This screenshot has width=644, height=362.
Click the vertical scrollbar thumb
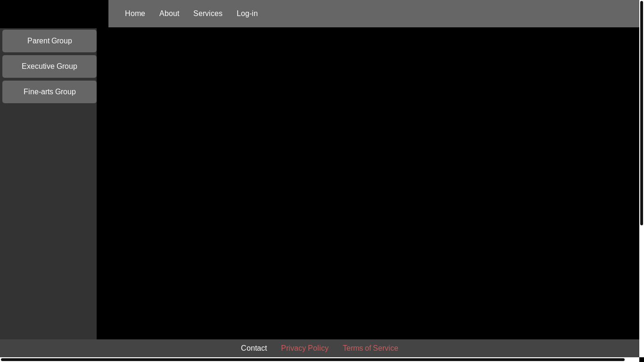click(641, 113)
